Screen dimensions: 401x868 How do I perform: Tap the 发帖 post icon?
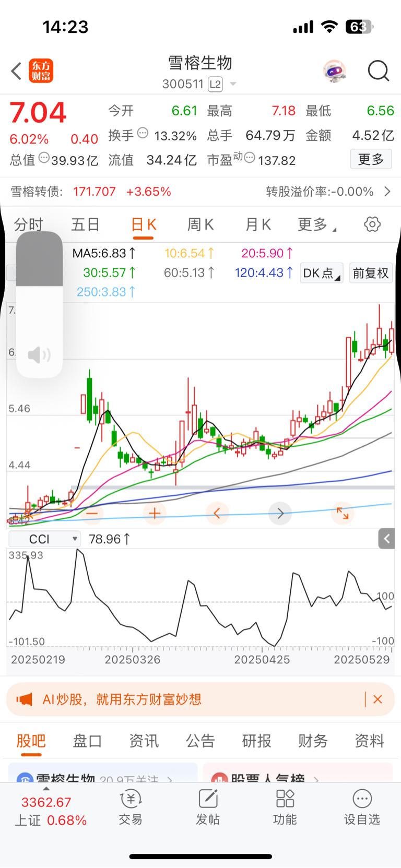click(208, 807)
